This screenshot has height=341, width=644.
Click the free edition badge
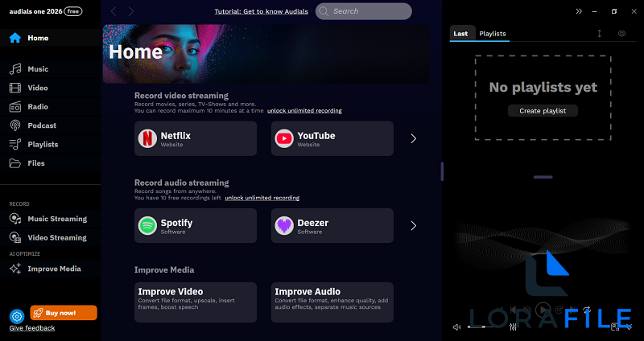73,11
